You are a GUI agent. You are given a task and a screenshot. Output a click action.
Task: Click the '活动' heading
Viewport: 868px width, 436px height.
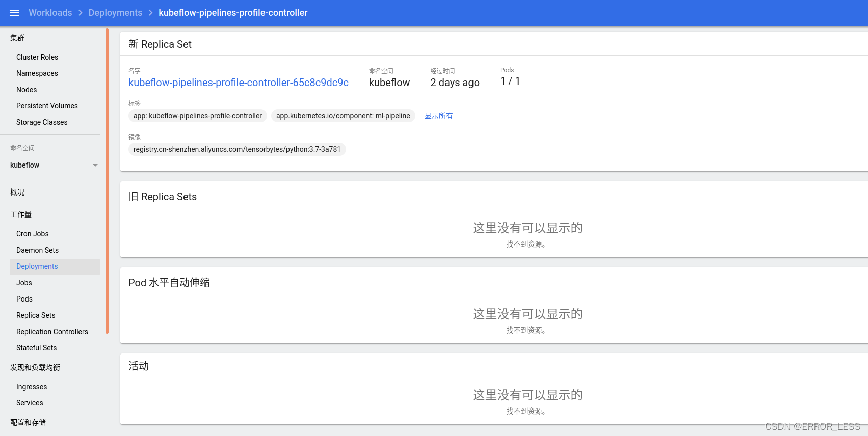point(139,366)
